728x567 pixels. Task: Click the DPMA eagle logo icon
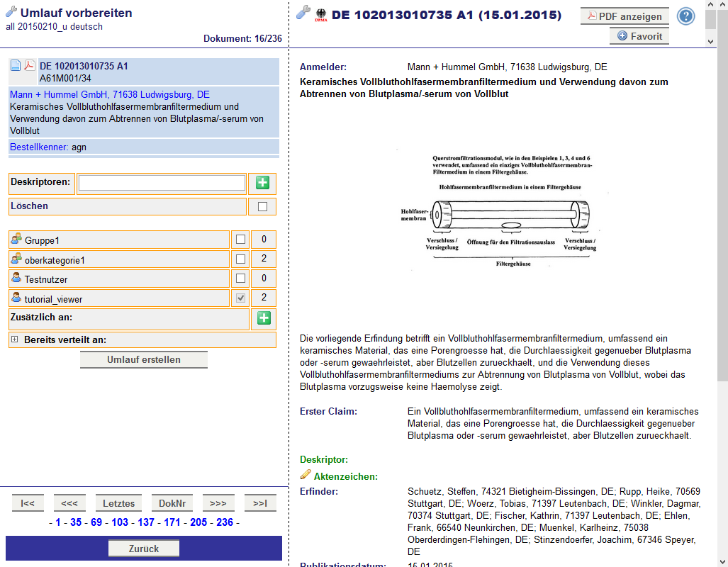tap(321, 15)
